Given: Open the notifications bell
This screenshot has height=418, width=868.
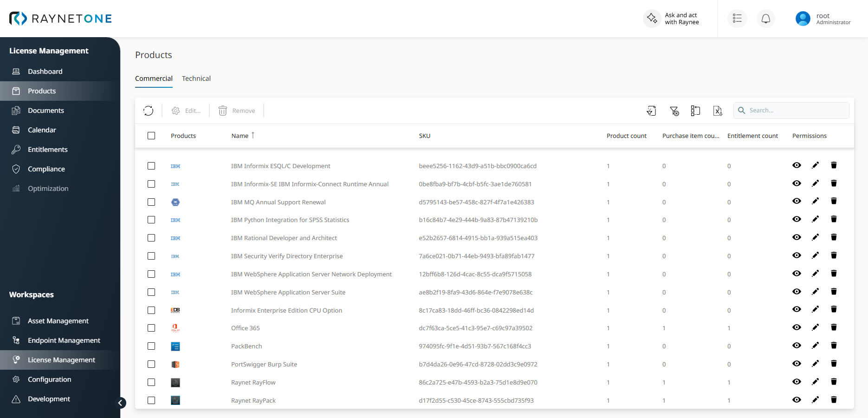Looking at the screenshot, I should (766, 19).
